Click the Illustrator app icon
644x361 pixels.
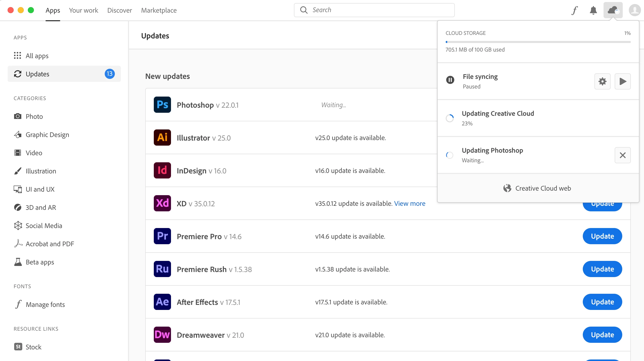pyautogui.click(x=162, y=138)
